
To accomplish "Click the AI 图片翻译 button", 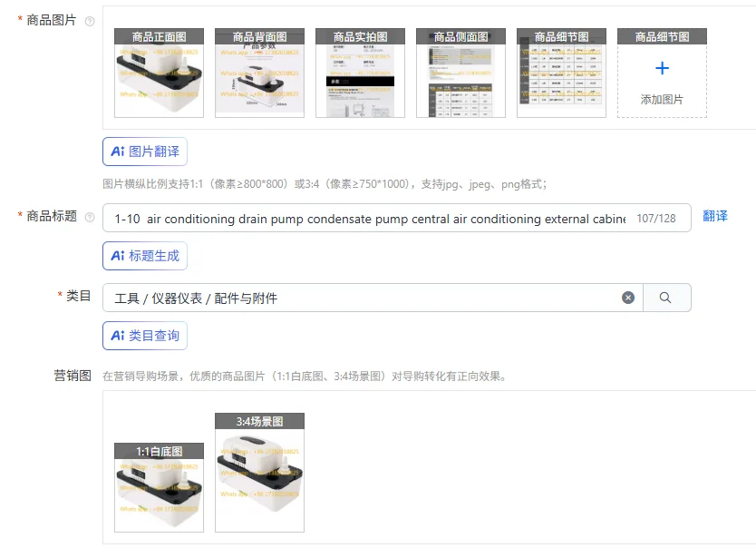I will coord(145,152).
